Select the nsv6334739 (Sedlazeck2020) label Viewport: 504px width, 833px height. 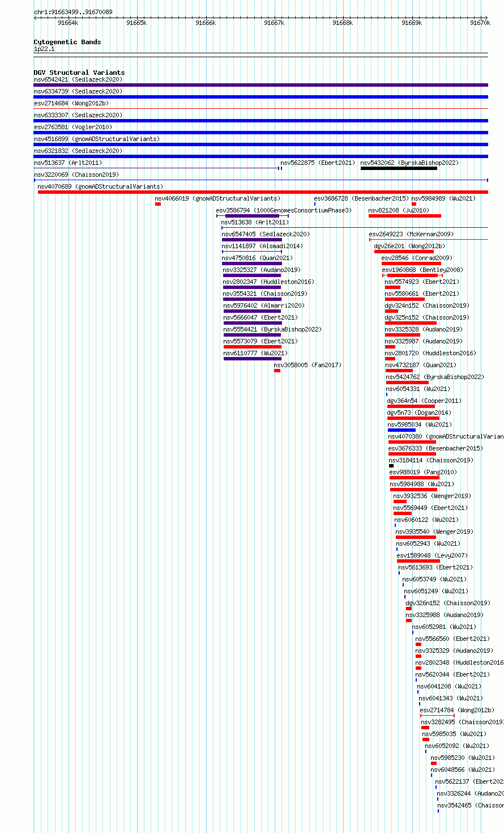pos(78,92)
